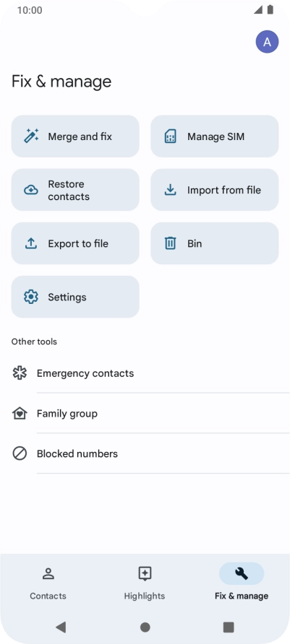The width and height of the screenshot is (290, 644).
Task: Switch to the Contacts tab
Action: [x=48, y=583]
